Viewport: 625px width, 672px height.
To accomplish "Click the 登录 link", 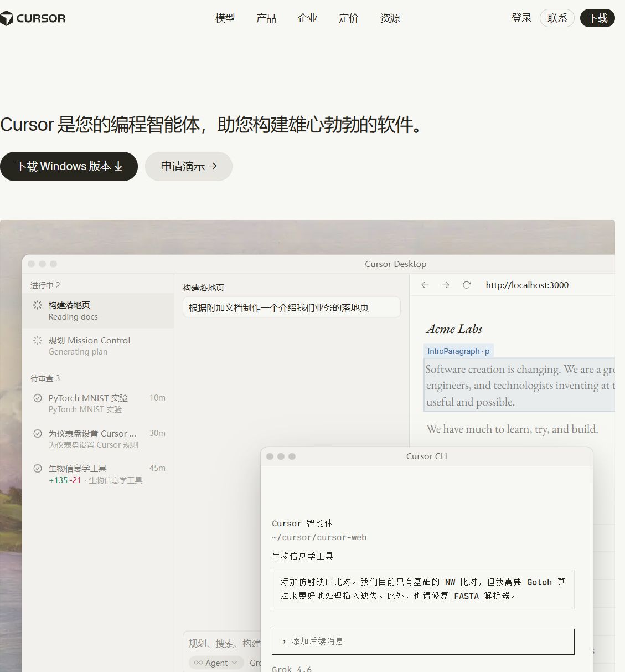I will (x=521, y=18).
